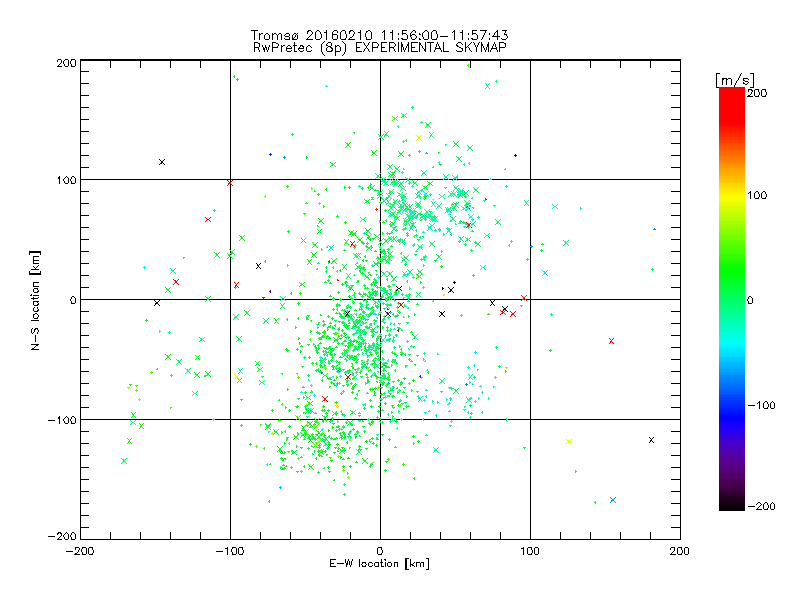The width and height of the screenshot is (800, 600).
Task: Pick the y-axis tick label "0"
Action: click(73, 300)
